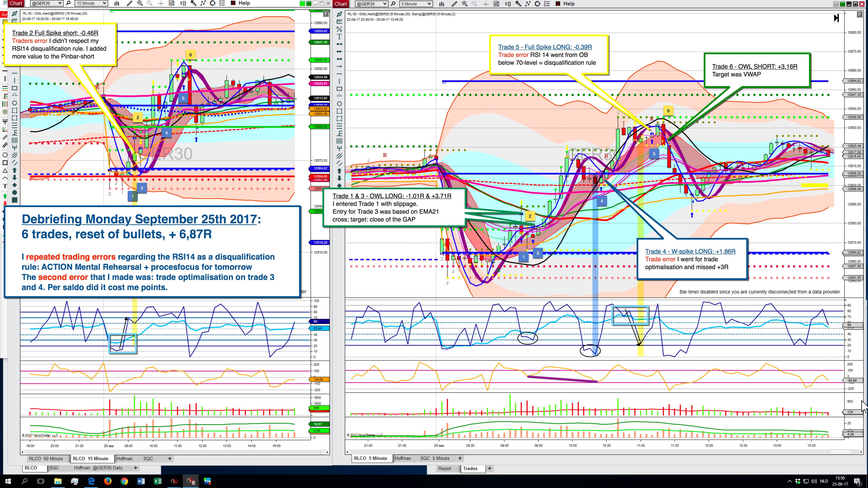Click the skip-to-last-bar arrow on right chart
This screenshot has width=868, height=488.
(x=836, y=18)
